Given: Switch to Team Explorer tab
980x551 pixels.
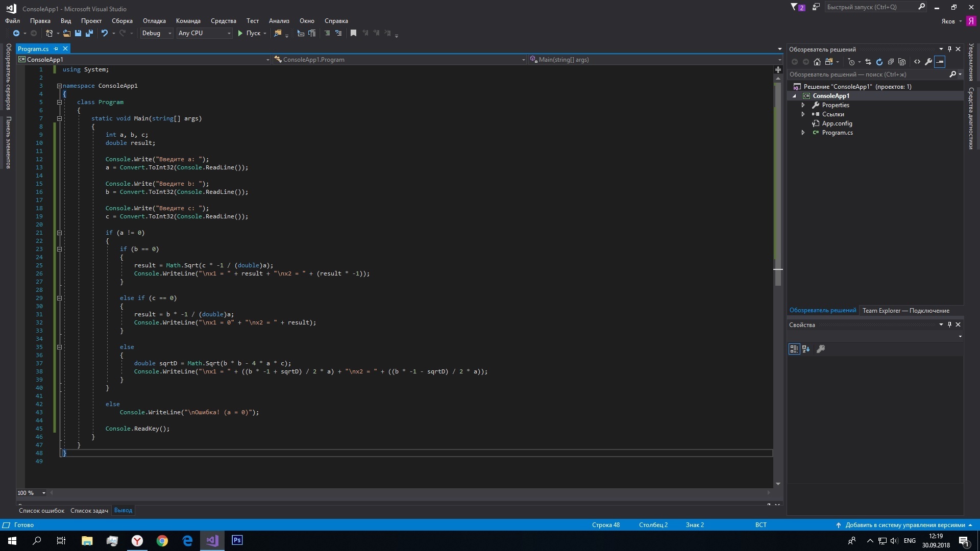Looking at the screenshot, I should point(905,310).
